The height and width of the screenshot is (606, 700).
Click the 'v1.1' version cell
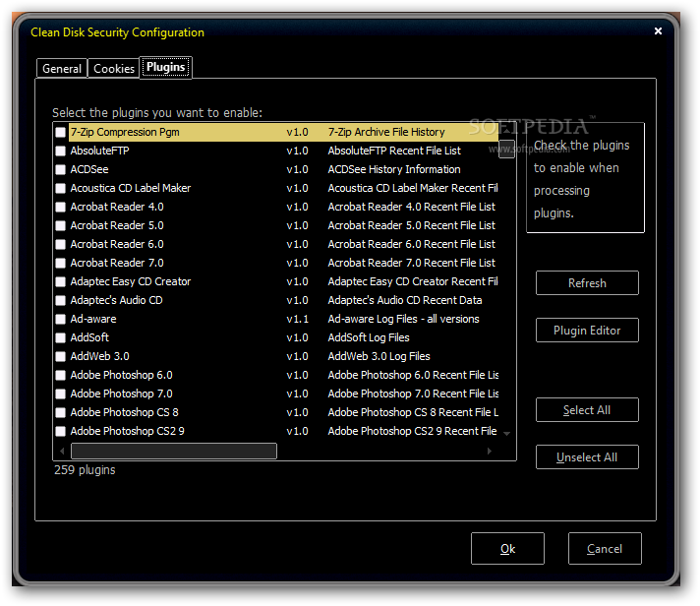297,320
